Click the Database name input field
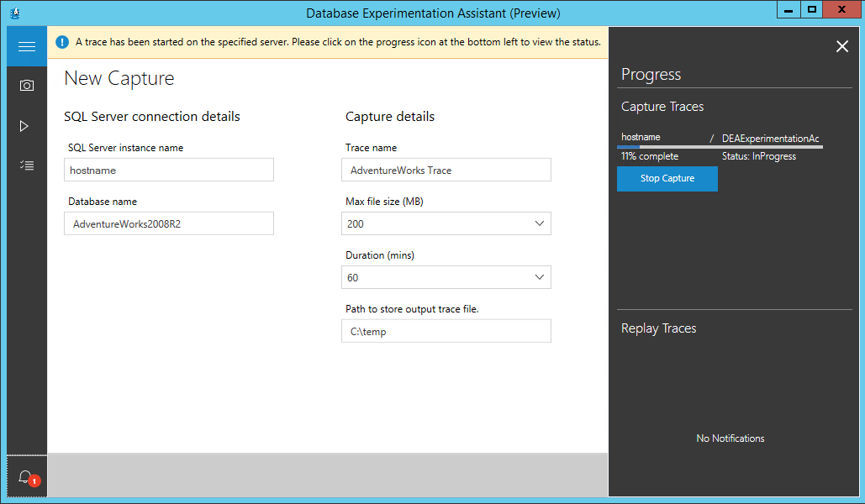The height and width of the screenshot is (504, 865). click(169, 224)
